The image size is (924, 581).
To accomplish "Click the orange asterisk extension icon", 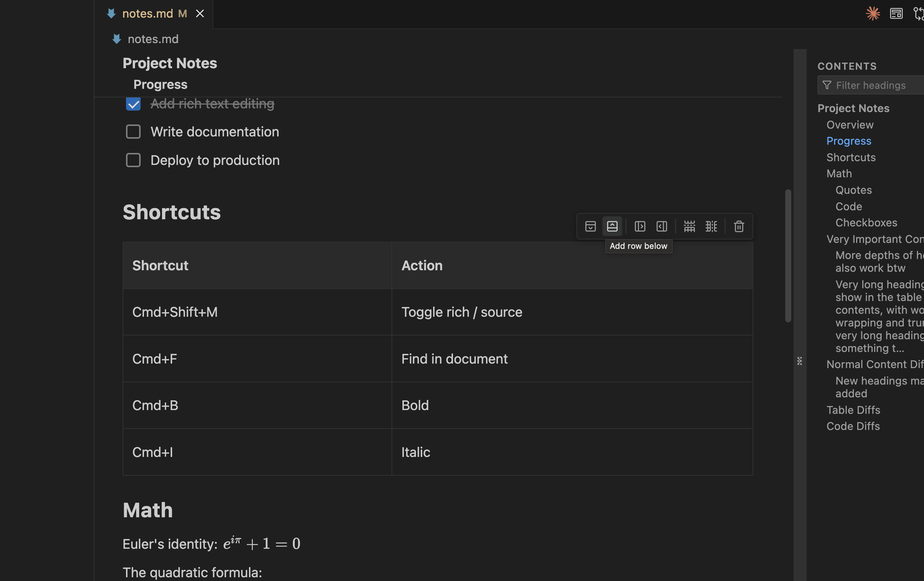I will [x=873, y=13].
